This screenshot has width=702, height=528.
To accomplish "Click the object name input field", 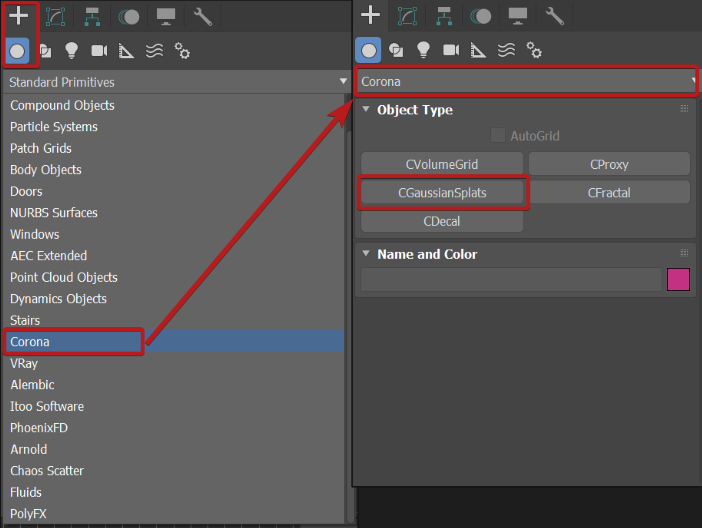I will pyautogui.click(x=511, y=279).
